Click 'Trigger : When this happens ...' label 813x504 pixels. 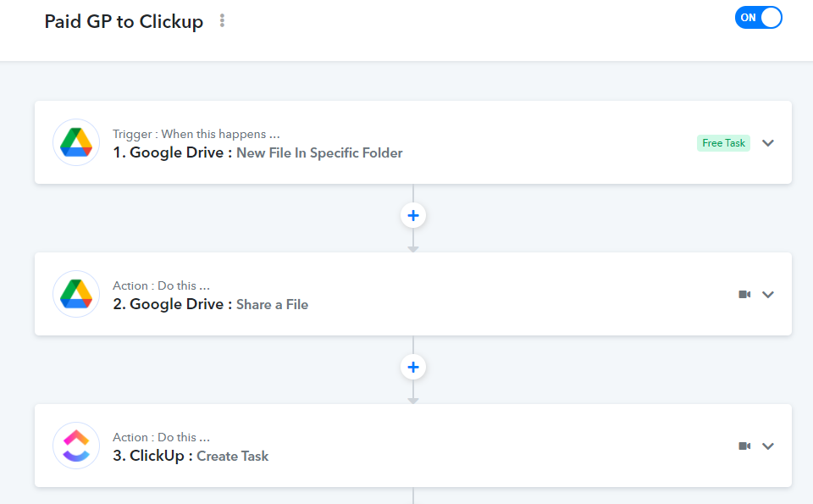coord(196,134)
